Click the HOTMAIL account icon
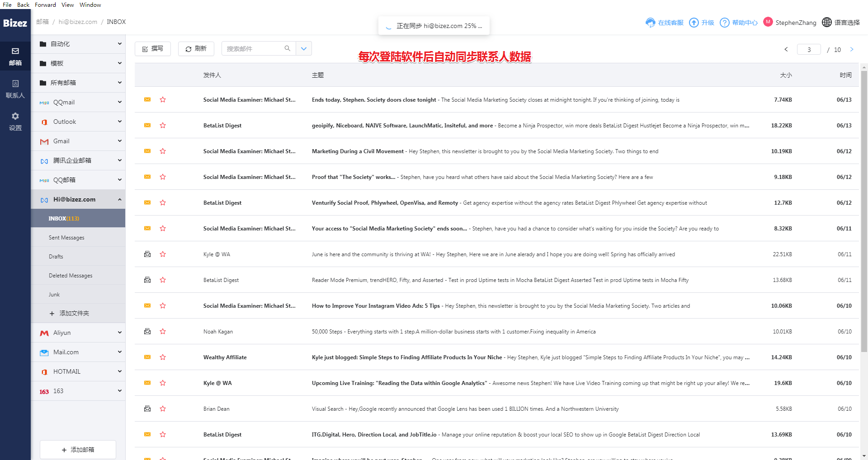This screenshot has width=868, height=460. [44, 372]
